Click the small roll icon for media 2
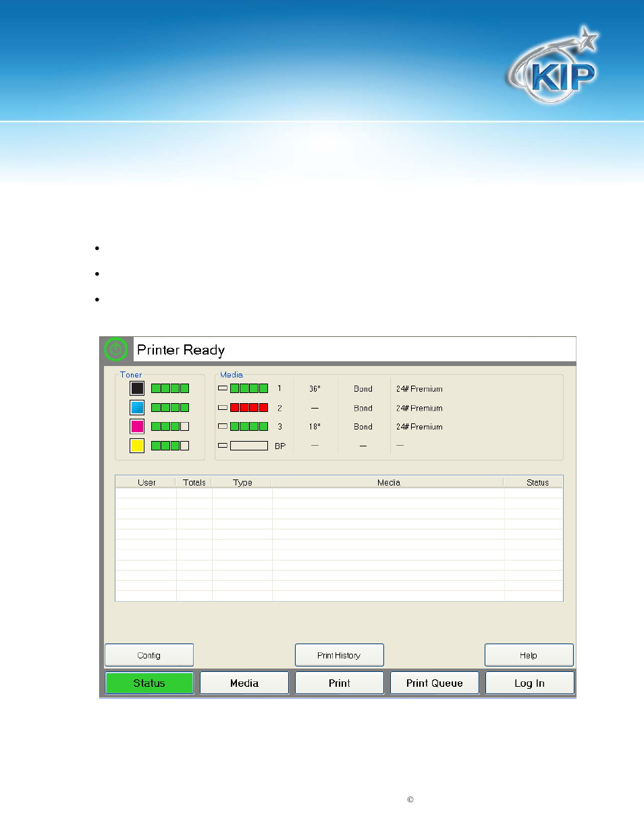Image resolution: width=644 pixels, height=834 pixels. pos(223,407)
